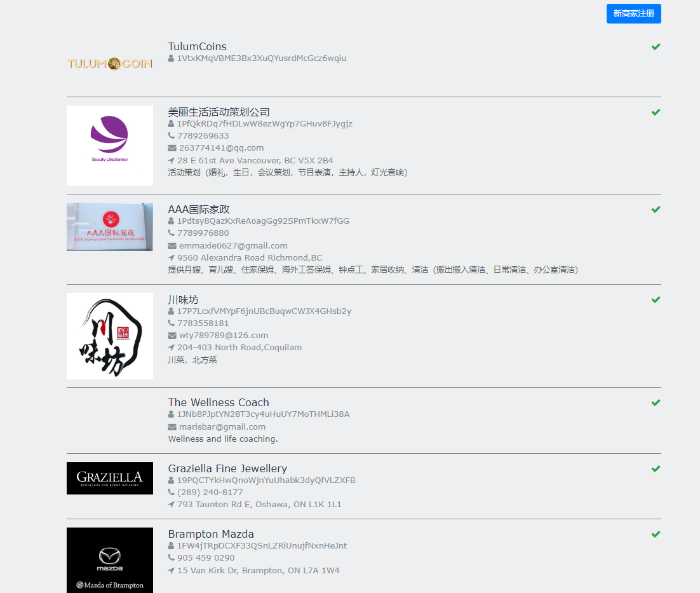
Task: Click verified checkmark for Graziella Fine Jewellery
Action: click(x=656, y=469)
